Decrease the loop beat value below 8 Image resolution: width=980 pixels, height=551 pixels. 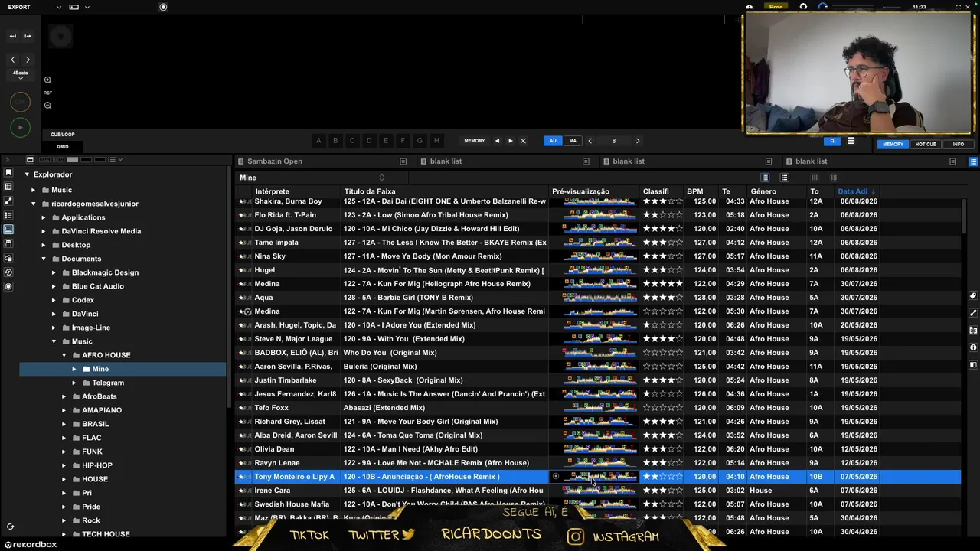click(590, 141)
